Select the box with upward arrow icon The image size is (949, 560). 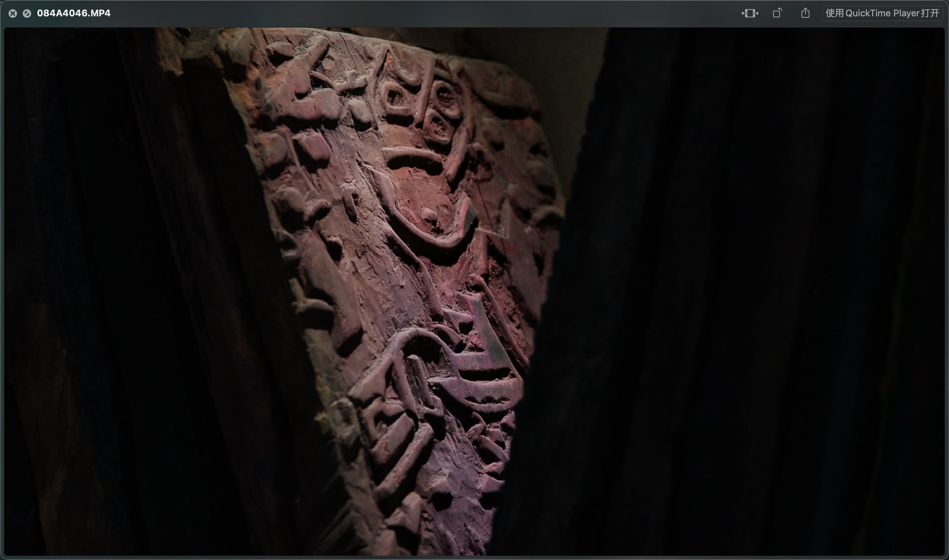[x=805, y=13]
